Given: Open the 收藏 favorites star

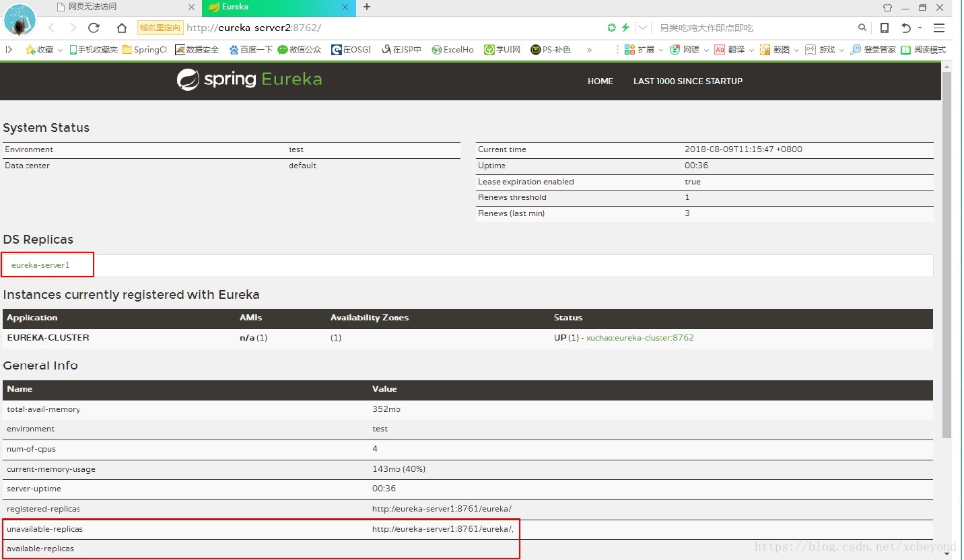Looking at the screenshot, I should (40, 49).
